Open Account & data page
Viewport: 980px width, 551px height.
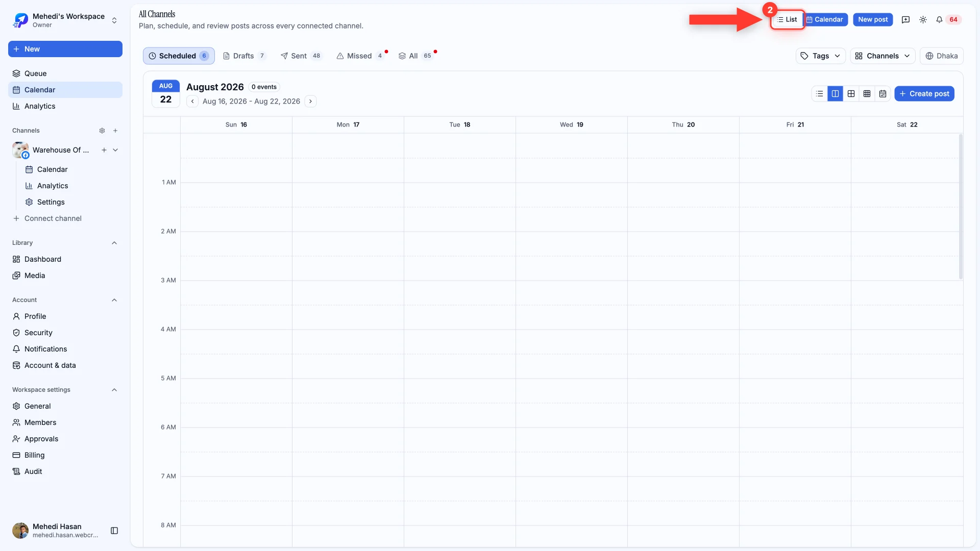point(65,365)
